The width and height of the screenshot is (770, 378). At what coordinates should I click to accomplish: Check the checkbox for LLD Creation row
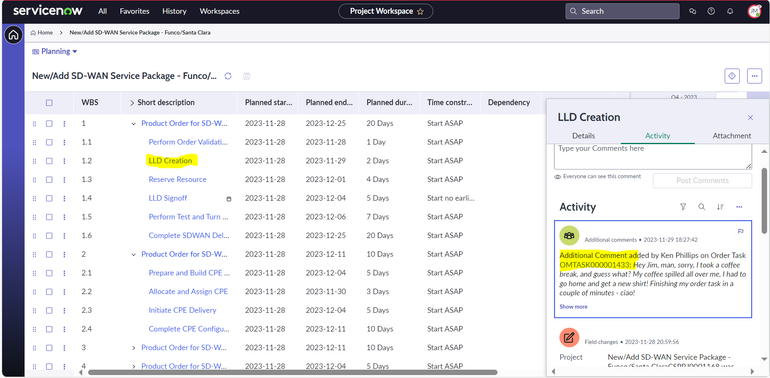(x=49, y=161)
